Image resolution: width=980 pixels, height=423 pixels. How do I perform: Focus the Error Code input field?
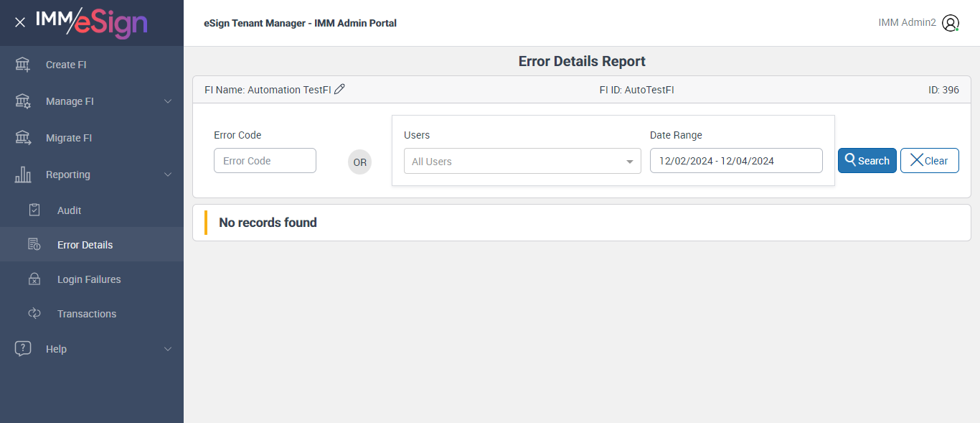click(x=265, y=161)
